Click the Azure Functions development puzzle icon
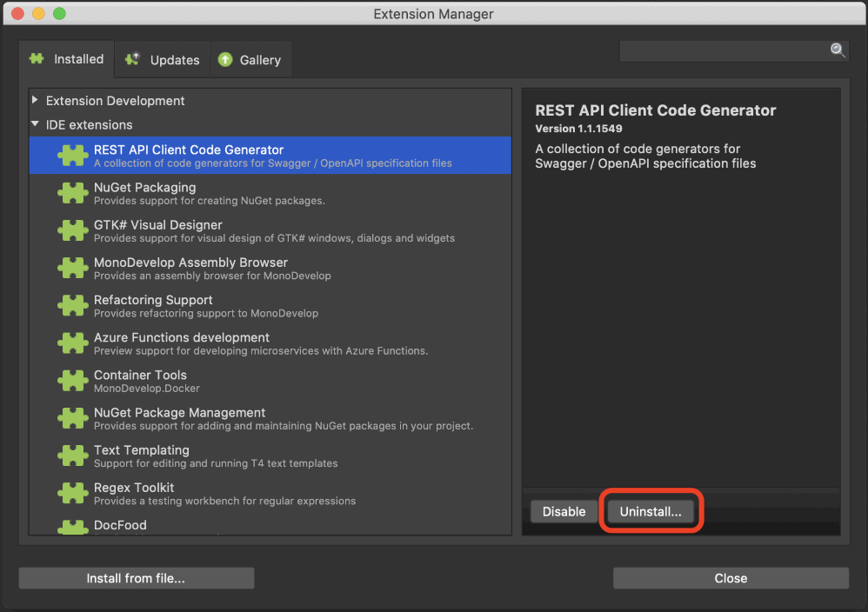868x612 pixels. 72,343
